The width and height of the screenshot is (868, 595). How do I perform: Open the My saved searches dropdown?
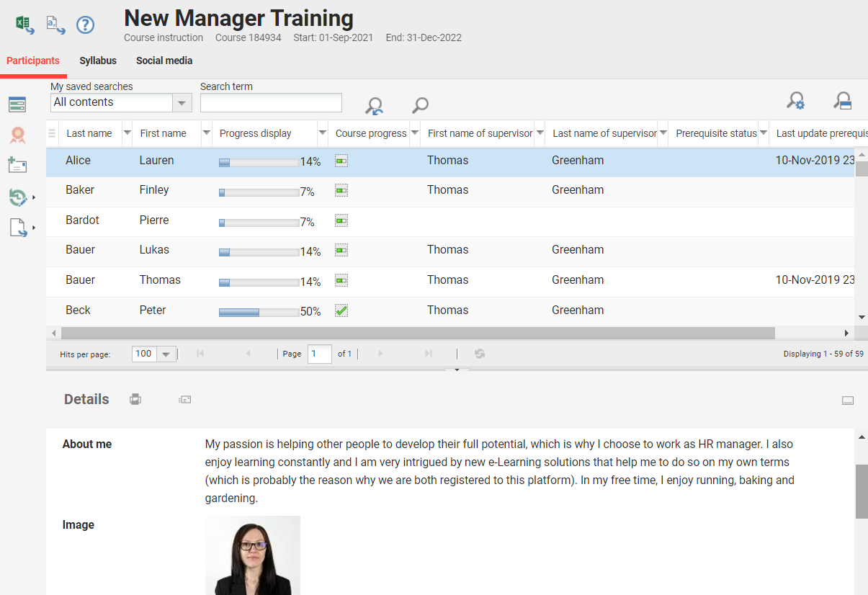coord(182,103)
